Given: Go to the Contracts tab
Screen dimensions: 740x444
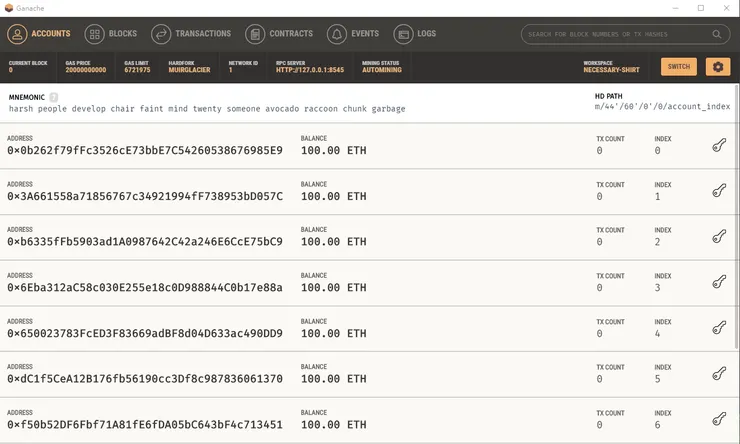Looking at the screenshot, I should pos(279,34).
